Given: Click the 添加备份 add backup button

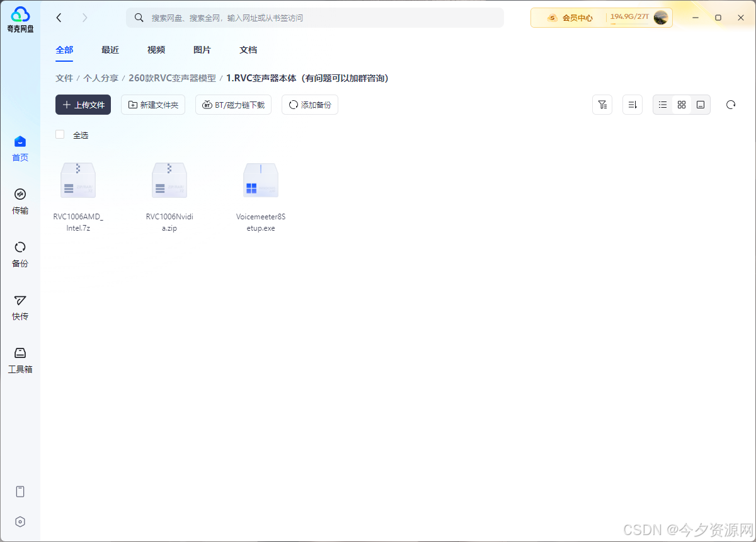Looking at the screenshot, I should 310,105.
